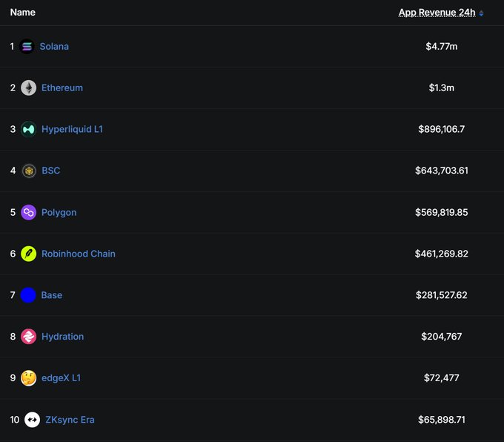Image resolution: width=504 pixels, height=442 pixels.
Task: Open the ZKsync Era link
Action: [x=70, y=420]
